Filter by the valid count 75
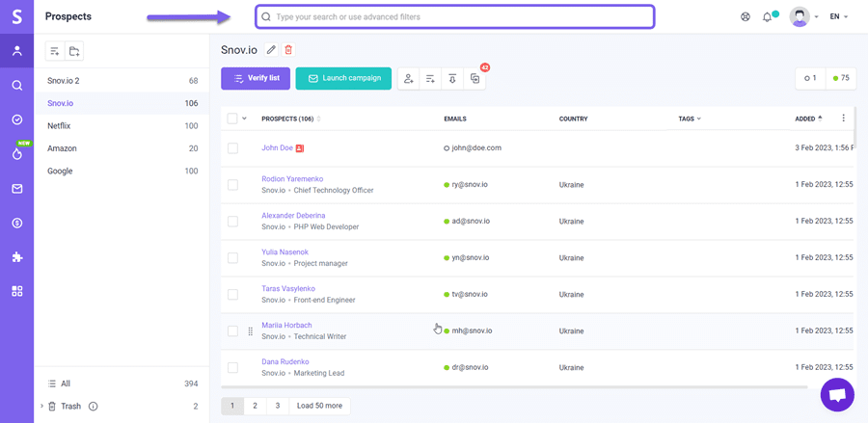The width and height of the screenshot is (868, 423). [x=841, y=78]
